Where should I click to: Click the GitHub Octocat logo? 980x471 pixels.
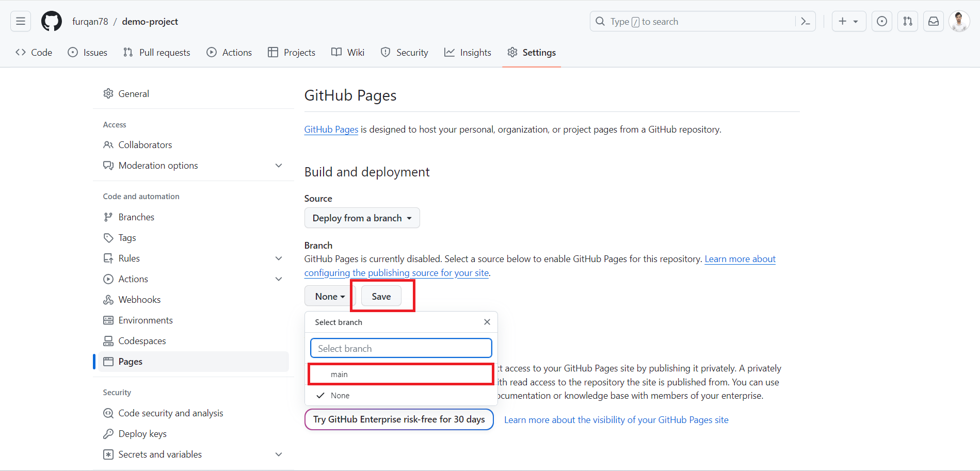52,21
